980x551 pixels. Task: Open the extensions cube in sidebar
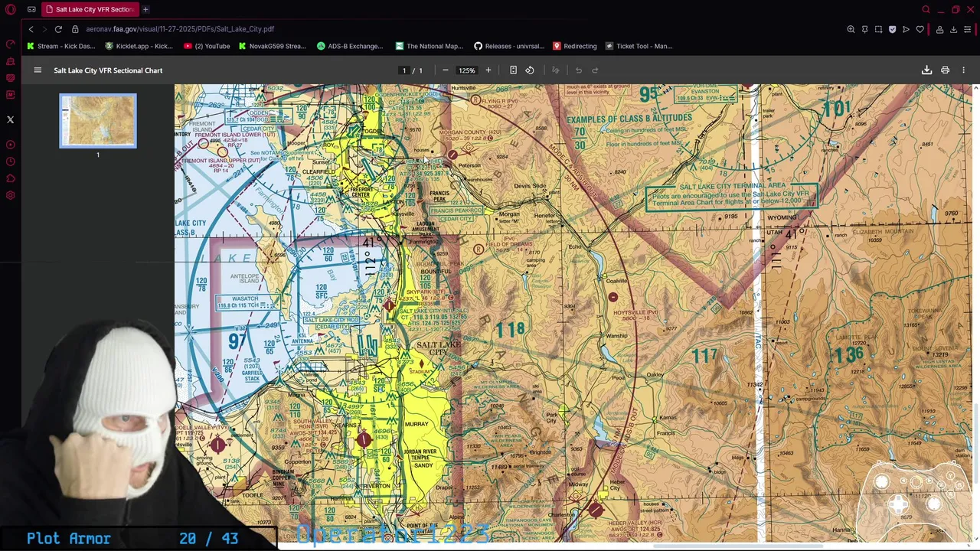point(11,178)
